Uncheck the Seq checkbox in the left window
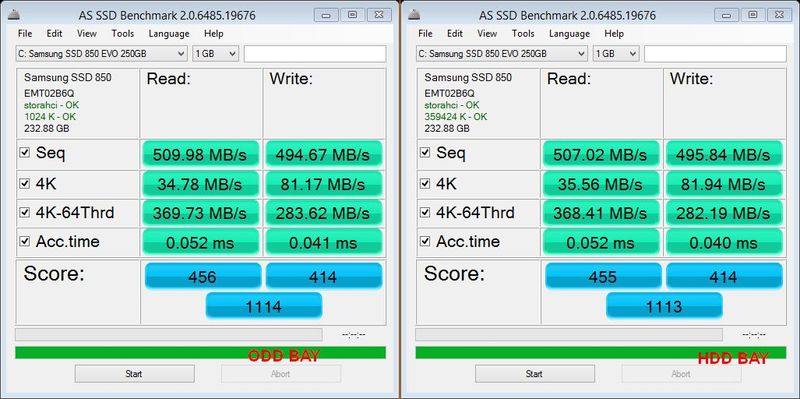The height and width of the screenshot is (399, 800). 24,152
